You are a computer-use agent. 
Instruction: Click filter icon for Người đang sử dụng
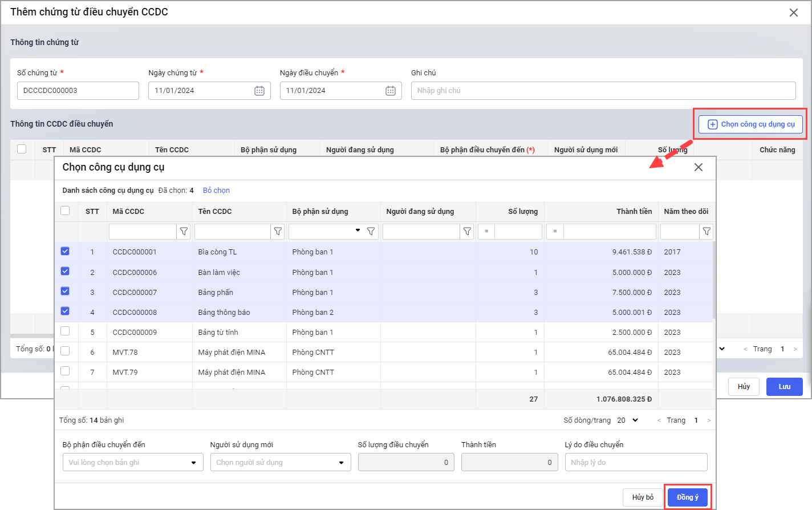467,232
